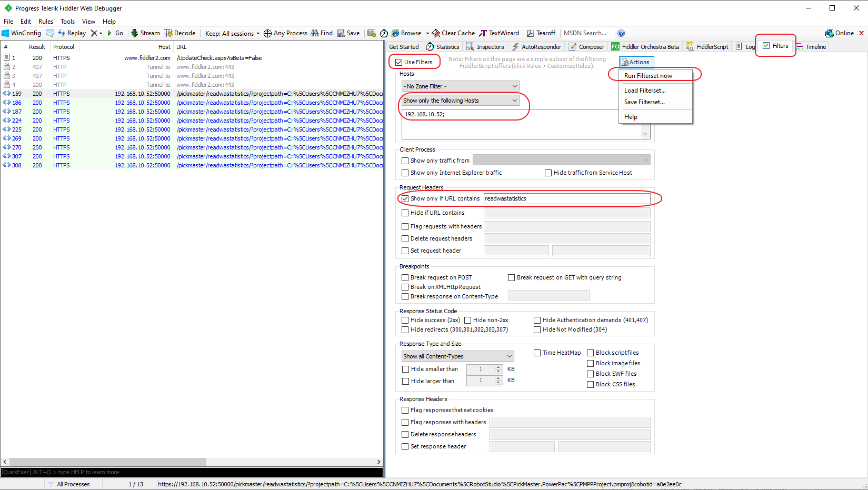868x490 pixels.
Task: Click the Actions button
Action: click(636, 62)
